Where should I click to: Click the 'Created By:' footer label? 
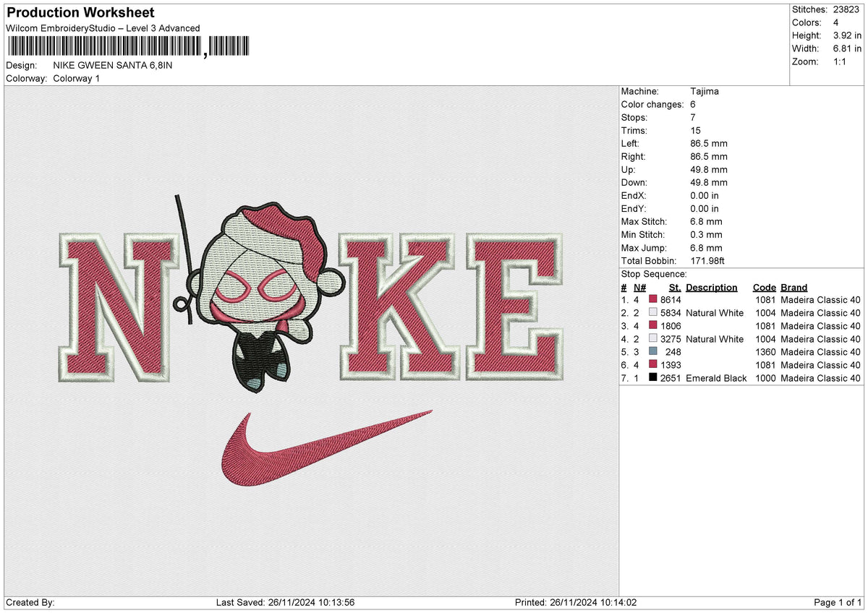(30, 603)
